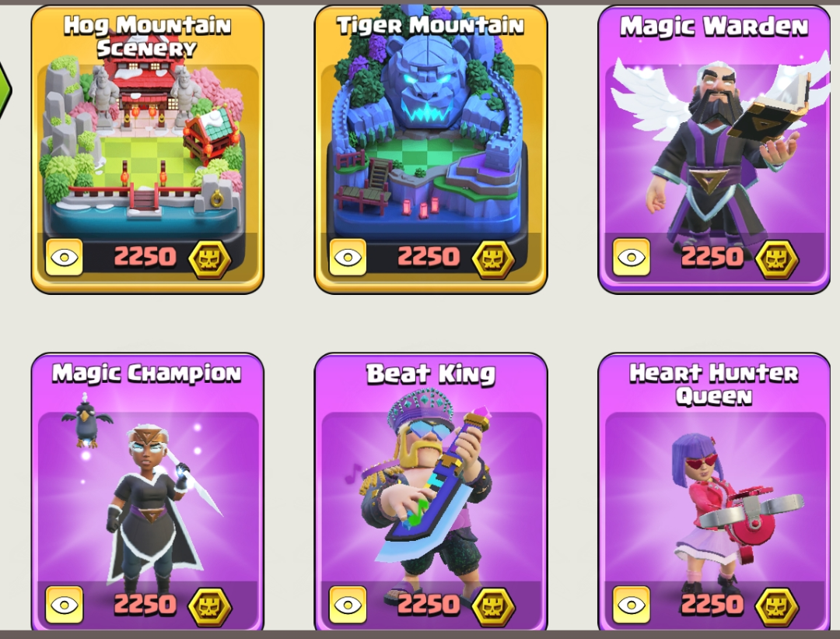
Task: Preview Heart Hunter Queen with eye icon
Action: pos(631,605)
